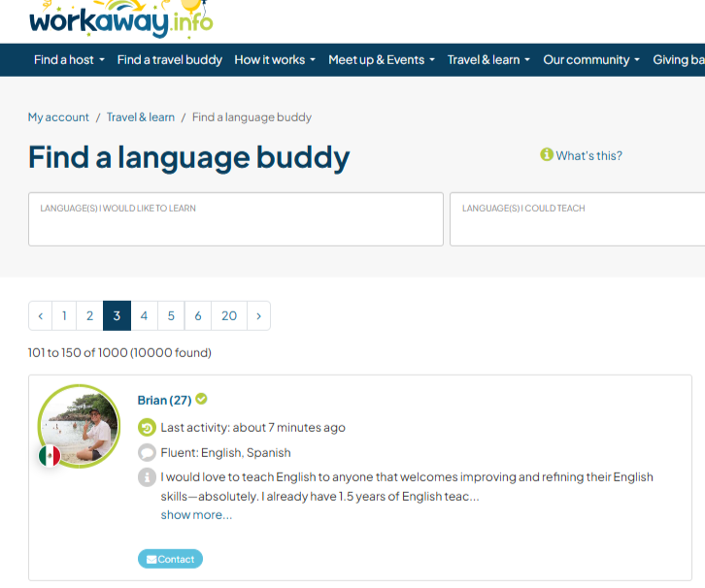
Task: Jump to results page 2
Action: pyautogui.click(x=90, y=315)
